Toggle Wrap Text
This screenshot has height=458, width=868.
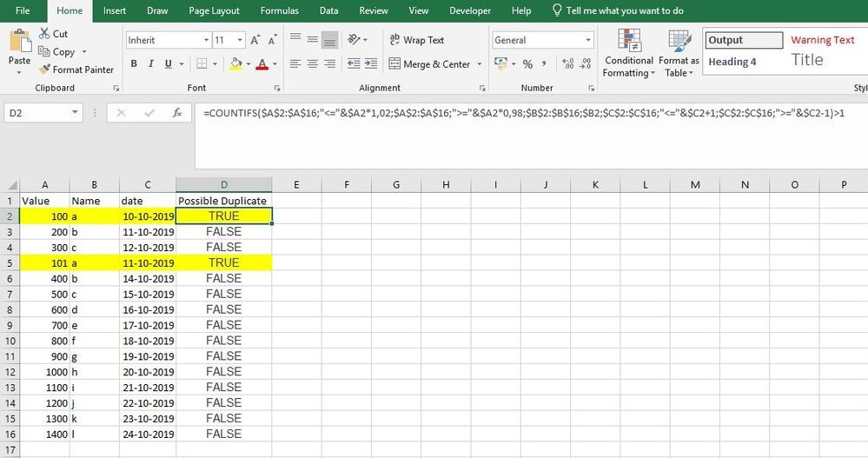pos(416,40)
